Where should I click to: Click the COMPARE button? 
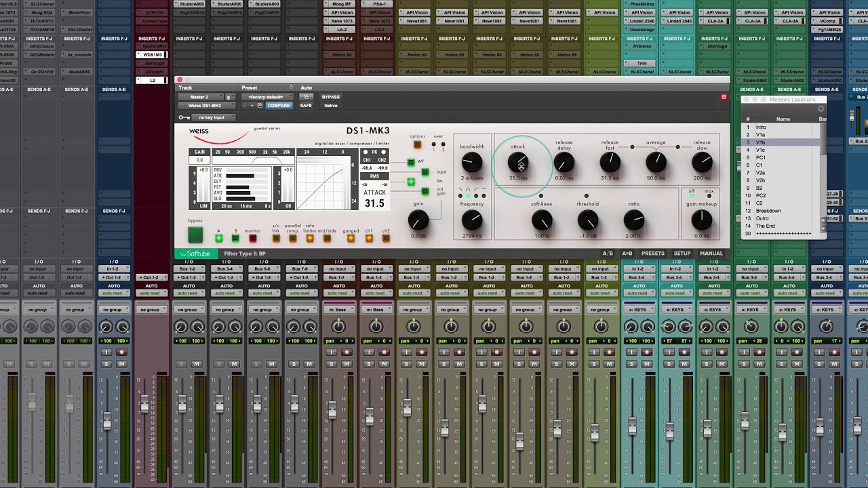[x=279, y=106]
